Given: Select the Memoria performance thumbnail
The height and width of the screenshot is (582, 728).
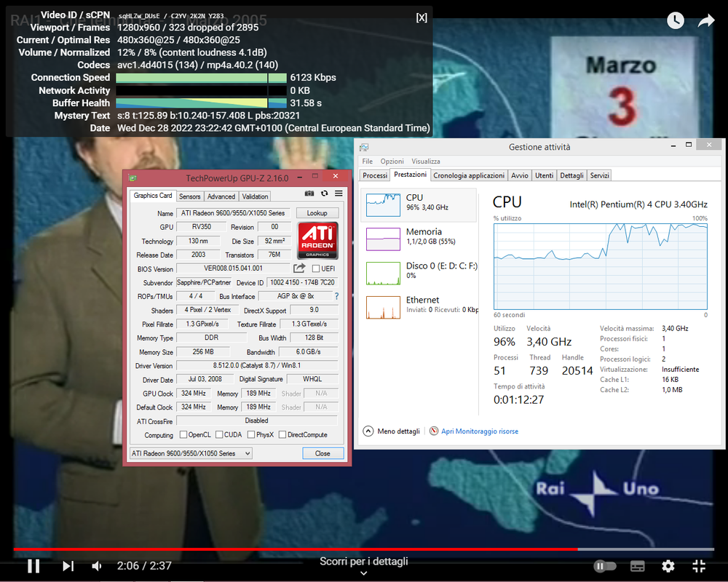Looking at the screenshot, I should click(383, 239).
